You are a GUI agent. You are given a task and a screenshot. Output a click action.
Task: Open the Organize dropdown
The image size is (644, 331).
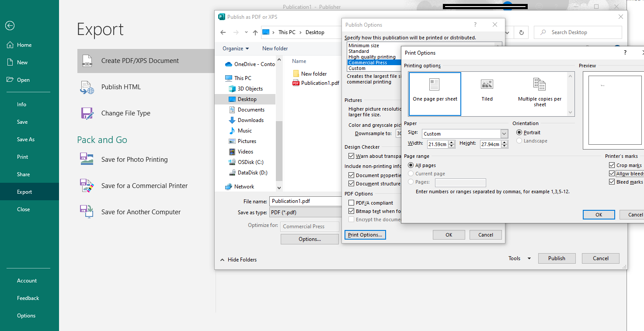(236, 49)
